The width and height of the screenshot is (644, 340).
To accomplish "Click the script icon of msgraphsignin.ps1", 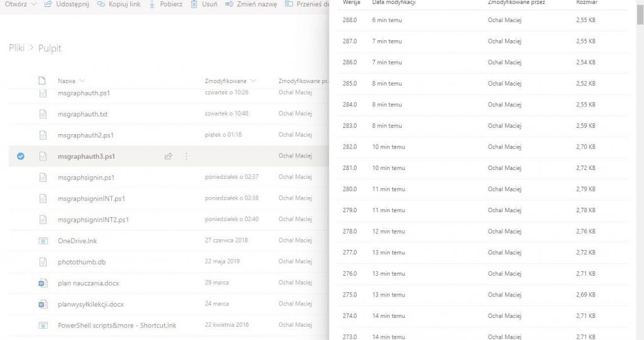I will 43,178.
